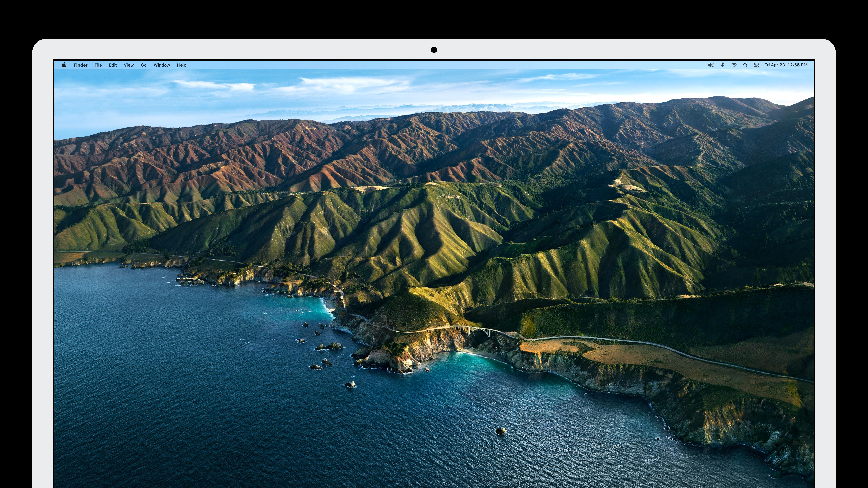Click empty menu bar space after Help

404,65
